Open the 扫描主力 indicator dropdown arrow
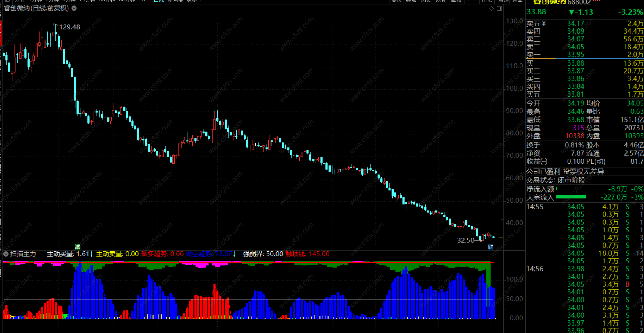Image resolution: width=644 pixels, height=333 pixels. pyautogui.click(x=6, y=254)
